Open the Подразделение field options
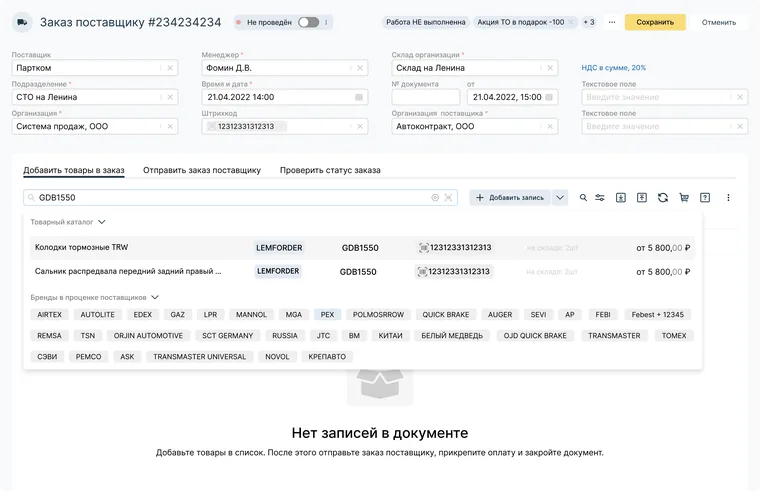760x491 pixels. tap(160, 97)
